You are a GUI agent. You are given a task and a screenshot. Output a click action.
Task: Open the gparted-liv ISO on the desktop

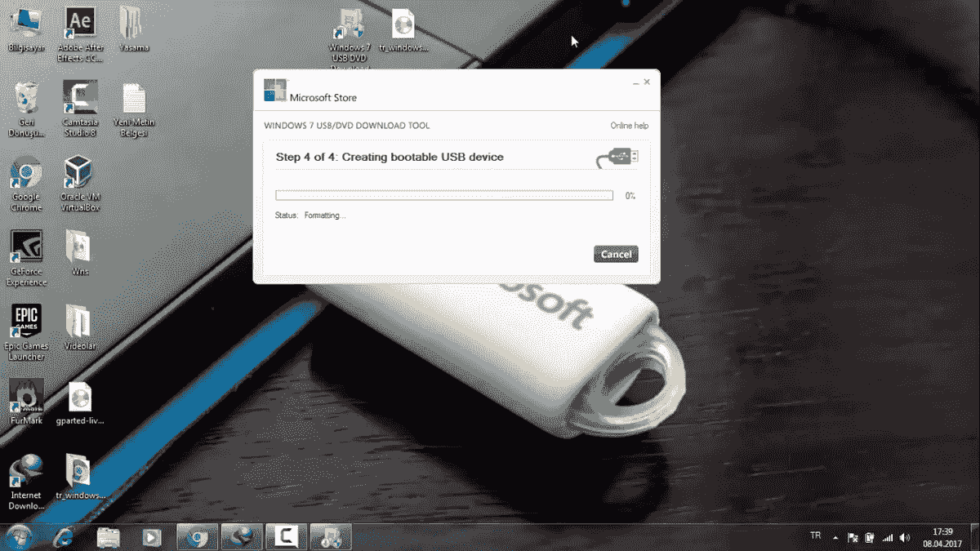point(79,396)
